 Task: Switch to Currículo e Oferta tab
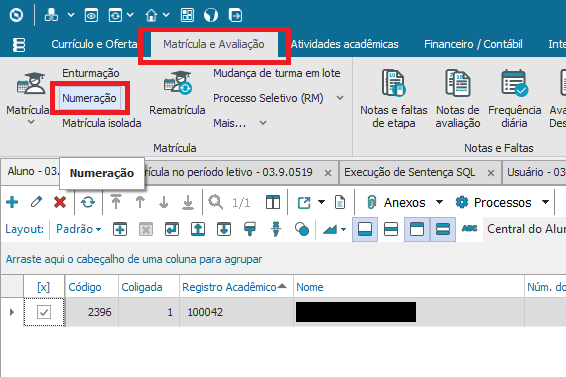pos(94,44)
